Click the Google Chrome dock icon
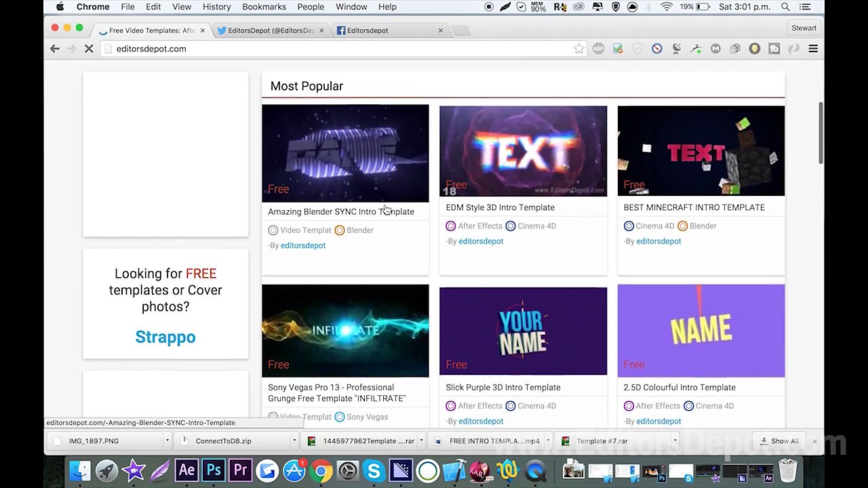 click(x=321, y=470)
